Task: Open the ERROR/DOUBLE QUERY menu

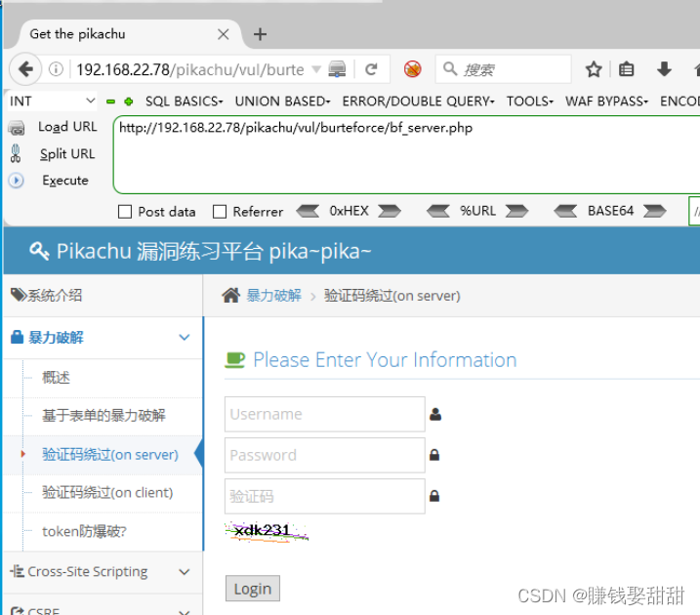Action: pyautogui.click(x=418, y=102)
